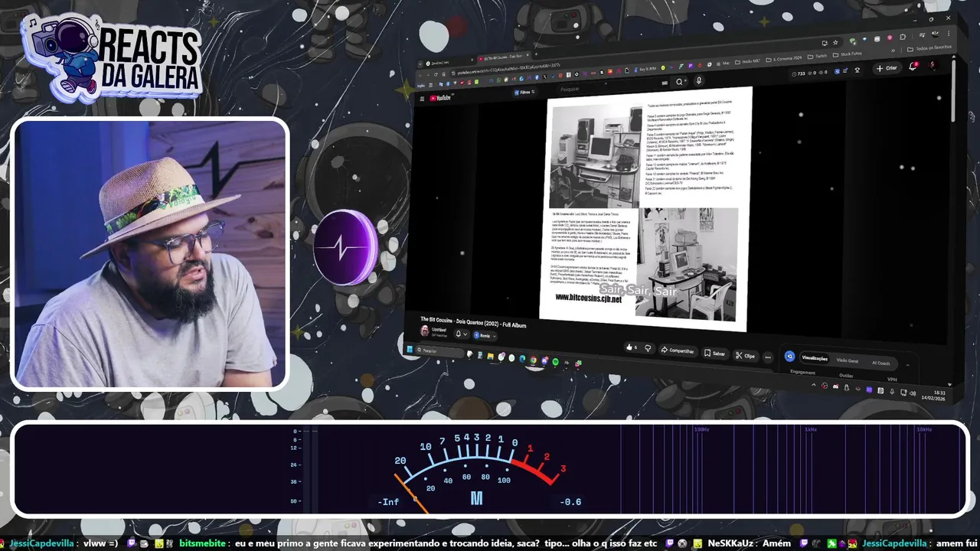This screenshot has width=980, height=551.
Task: Start voice search with the microphone icon
Action: (699, 80)
